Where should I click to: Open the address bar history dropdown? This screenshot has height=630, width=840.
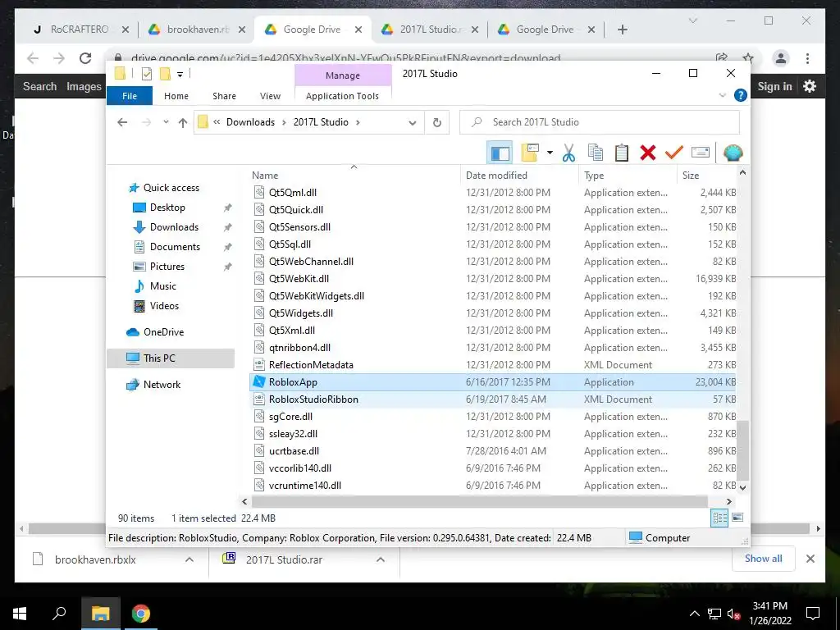412,123
